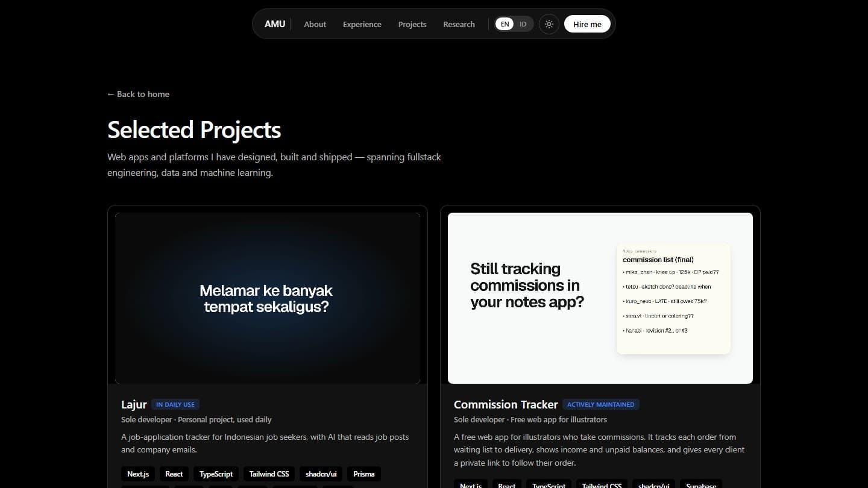Open the Experience nav item
868x488 pixels.
click(x=362, y=24)
